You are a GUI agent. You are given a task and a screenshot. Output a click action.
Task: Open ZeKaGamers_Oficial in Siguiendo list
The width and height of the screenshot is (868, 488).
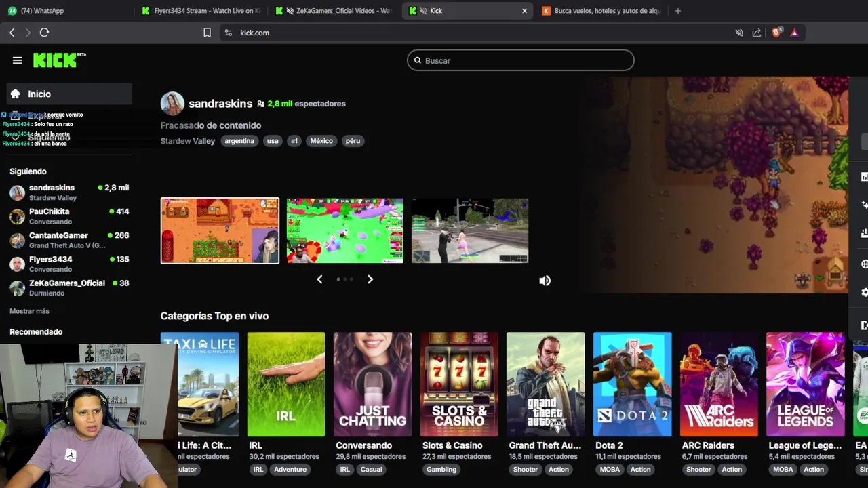(69, 287)
